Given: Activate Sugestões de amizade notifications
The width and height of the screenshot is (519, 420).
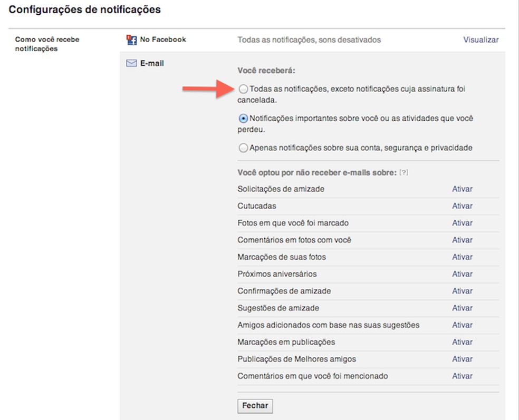Looking at the screenshot, I should [x=462, y=308].
